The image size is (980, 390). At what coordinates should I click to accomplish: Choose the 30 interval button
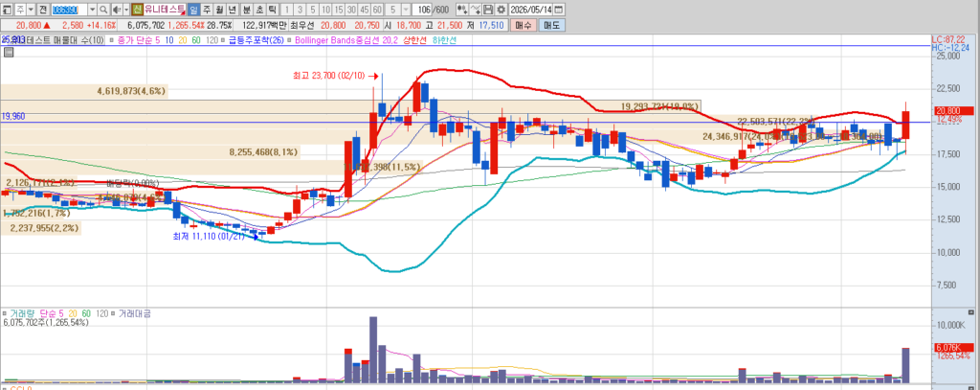pos(351,10)
